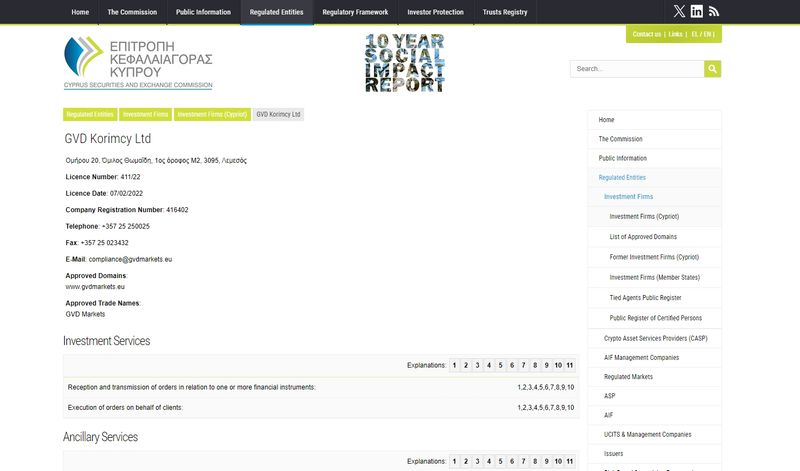Screen dimensions: 800x471
Task: Open UCITS & Management Companies sidebar item
Action: [655, 435]
